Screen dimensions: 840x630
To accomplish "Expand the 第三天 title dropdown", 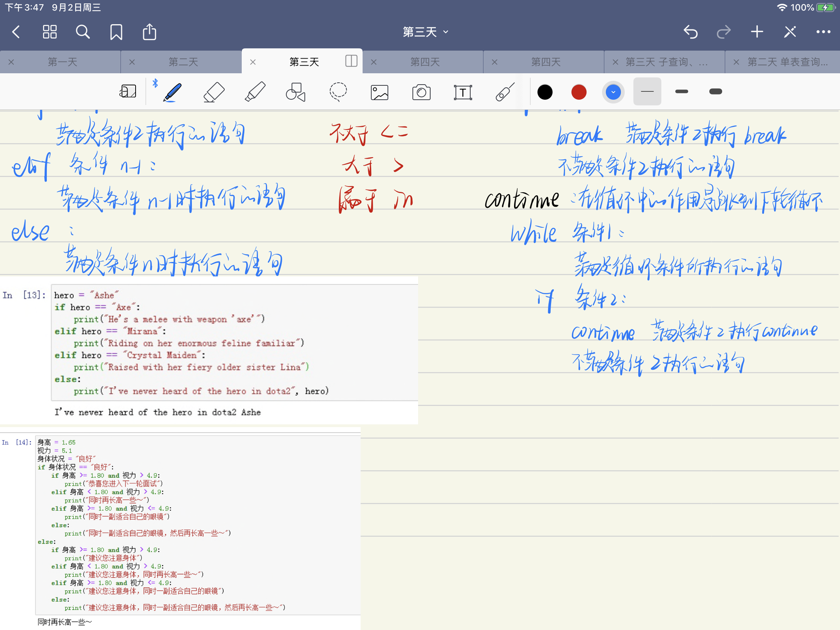I will [425, 32].
